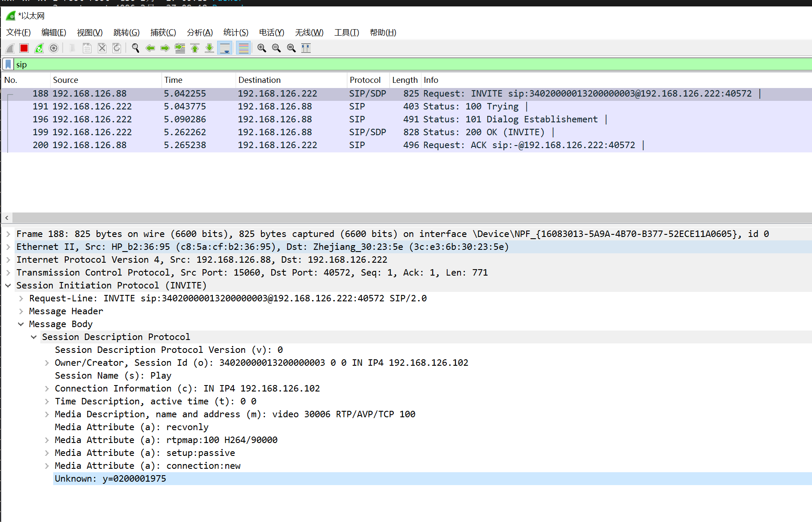
Task: Open the 统计(S) menu
Action: pos(235,32)
